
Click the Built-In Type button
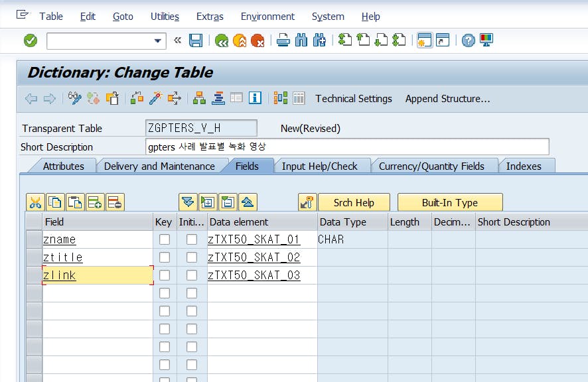click(449, 203)
